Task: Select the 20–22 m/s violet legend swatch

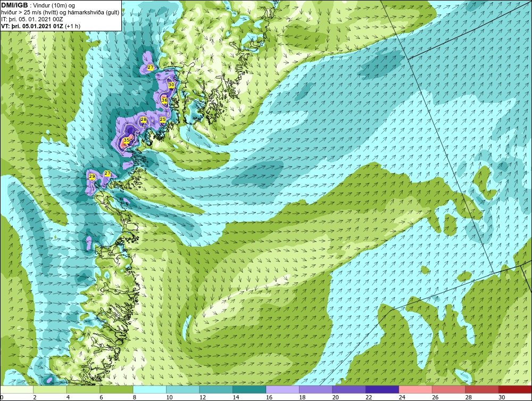Action: tap(349, 389)
